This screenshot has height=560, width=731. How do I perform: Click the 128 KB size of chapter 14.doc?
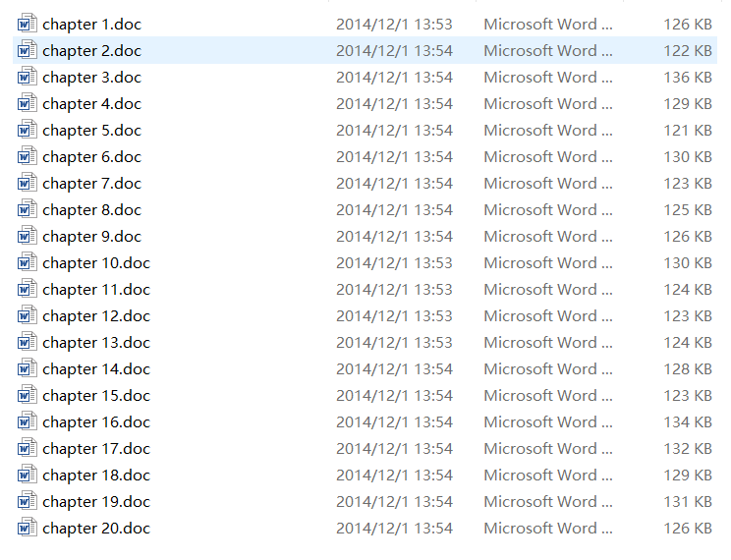688,368
